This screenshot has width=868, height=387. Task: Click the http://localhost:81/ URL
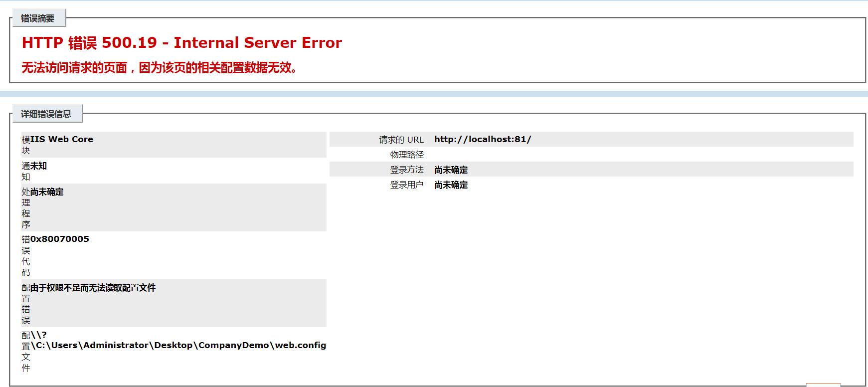(x=482, y=139)
